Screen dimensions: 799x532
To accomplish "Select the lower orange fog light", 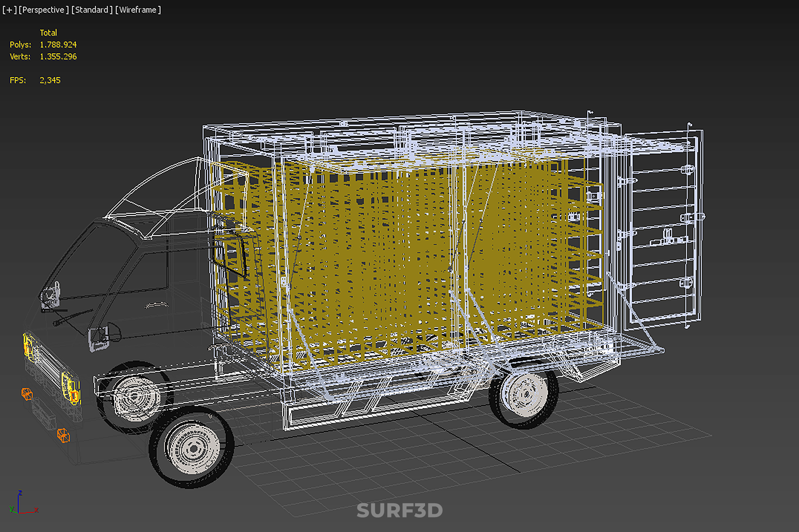I will (63, 436).
